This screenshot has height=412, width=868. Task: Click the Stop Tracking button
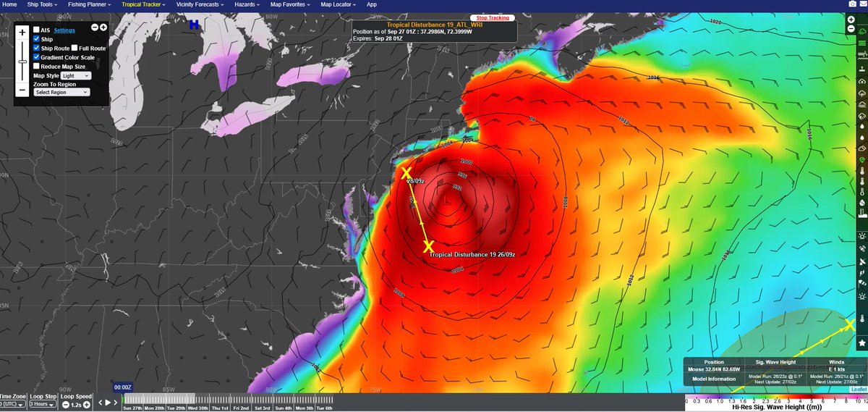coord(492,17)
